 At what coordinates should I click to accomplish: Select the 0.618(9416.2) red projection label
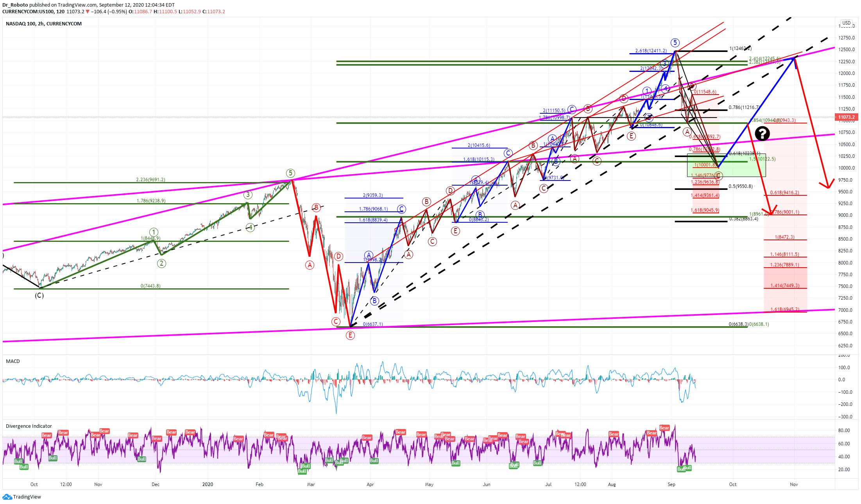[784, 193]
